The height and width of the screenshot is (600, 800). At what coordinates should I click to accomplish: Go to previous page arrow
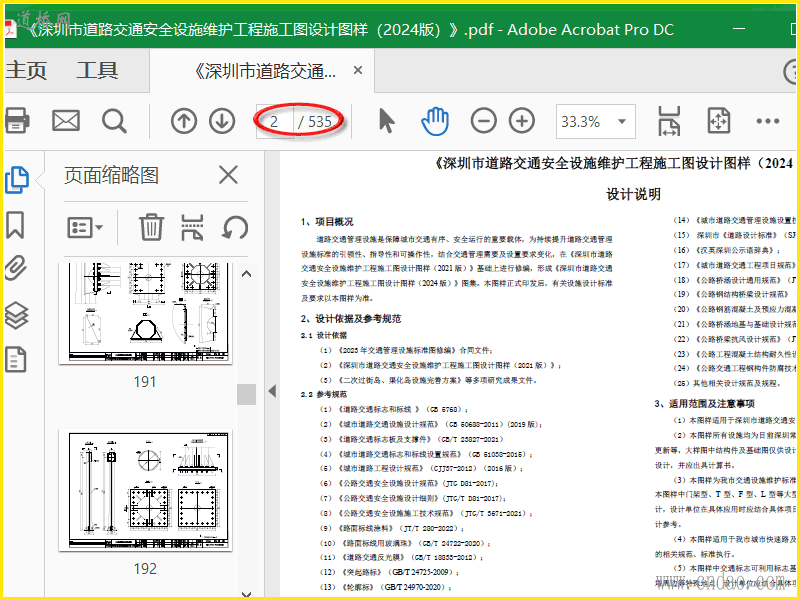click(184, 121)
